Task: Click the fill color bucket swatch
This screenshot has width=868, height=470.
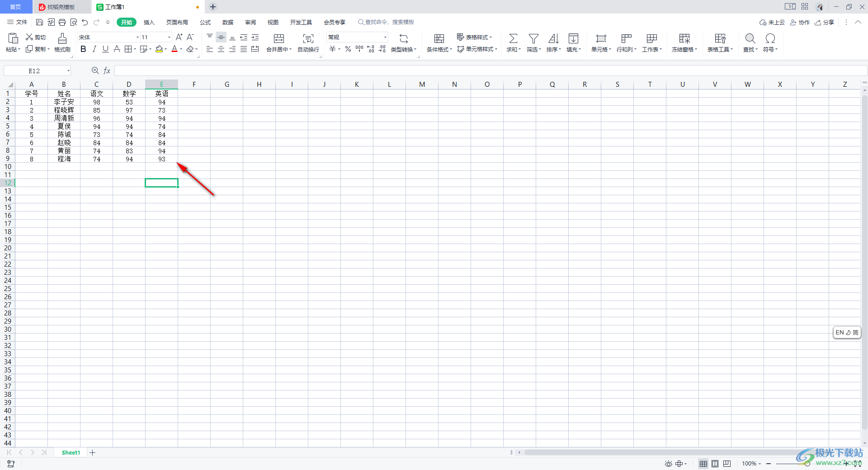Action: 159,49
